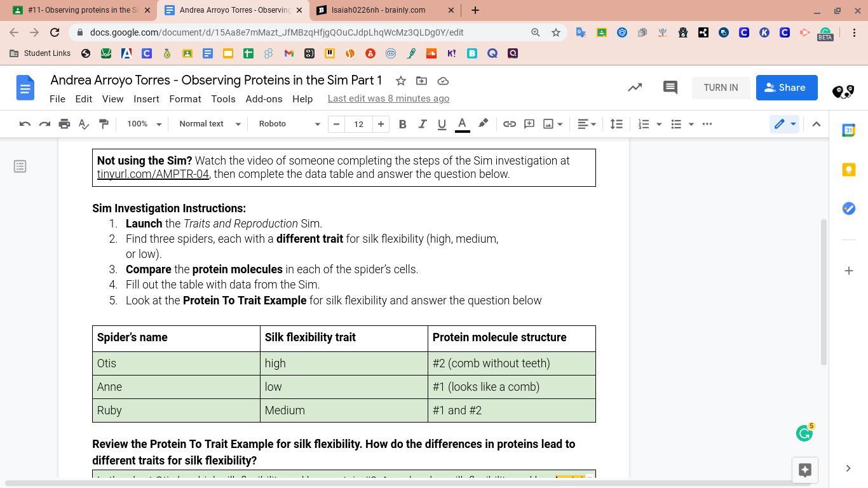The image size is (868, 488).
Task: Click the Insert link icon
Action: (509, 124)
